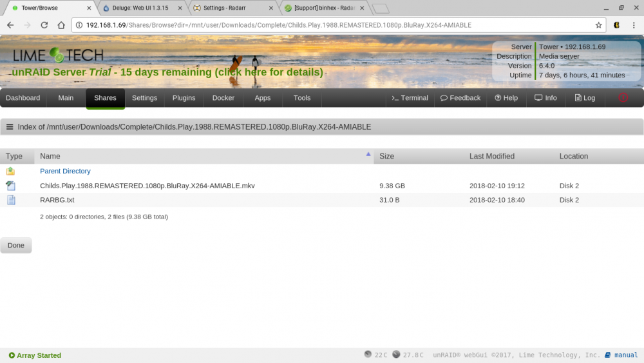Go to Parent Directory link
Image resolution: width=644 pixels, height=363 pixels.
[65, 171]
